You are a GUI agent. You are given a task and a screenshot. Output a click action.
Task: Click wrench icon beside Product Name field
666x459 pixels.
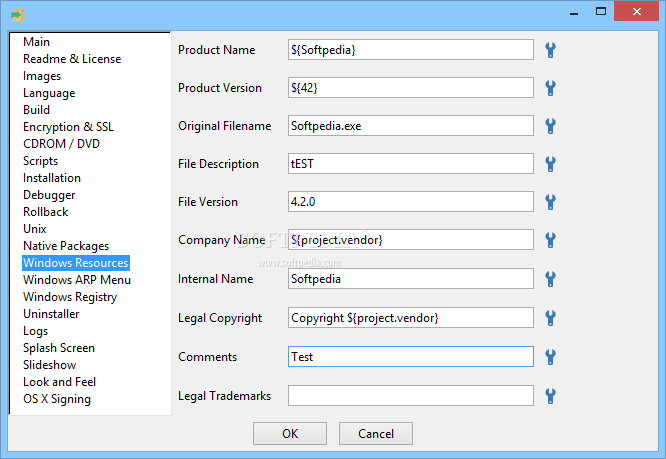[550, 50]
